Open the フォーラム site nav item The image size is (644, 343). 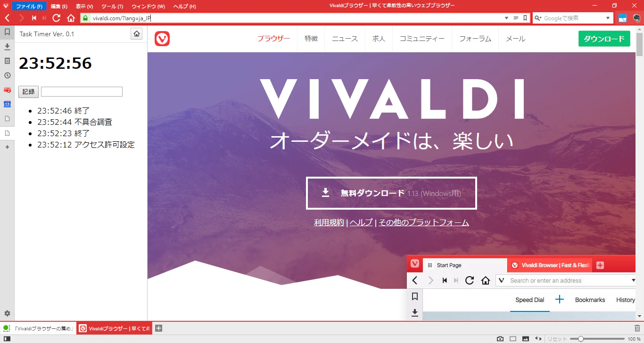point(475,39)
